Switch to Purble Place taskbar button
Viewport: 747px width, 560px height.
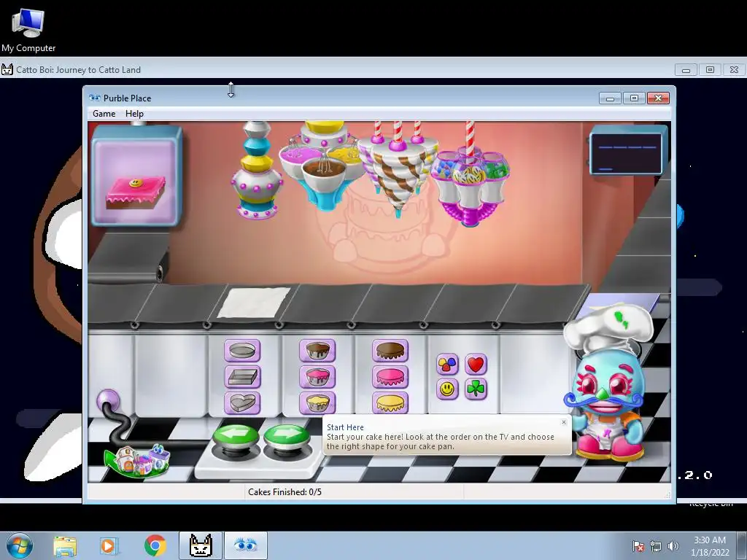point(246,545)
